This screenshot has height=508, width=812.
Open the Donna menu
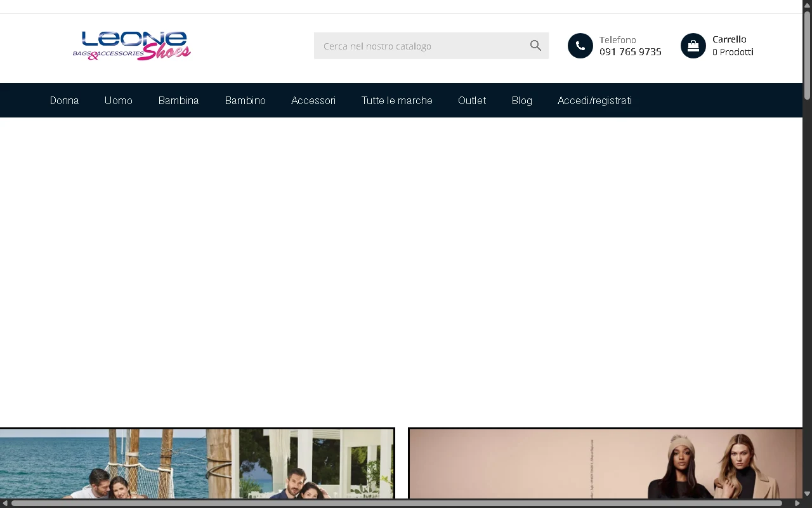click(65, 100)
